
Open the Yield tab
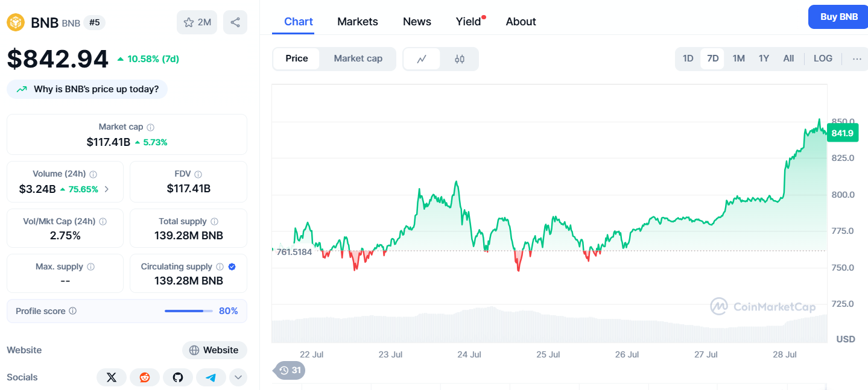[469, 22]
